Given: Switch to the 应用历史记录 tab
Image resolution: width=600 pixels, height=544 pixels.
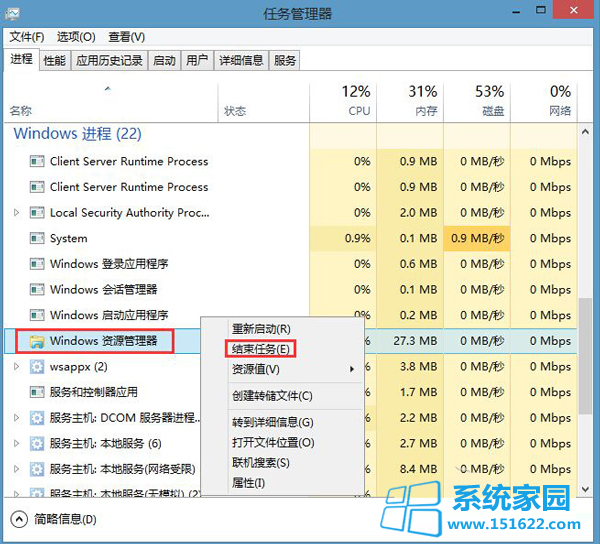Looking at the screenshot, I should tap(109, 60).
